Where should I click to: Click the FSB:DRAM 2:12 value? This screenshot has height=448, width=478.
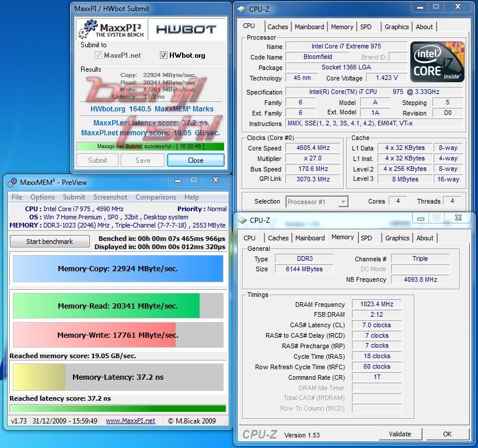(377, 314)
